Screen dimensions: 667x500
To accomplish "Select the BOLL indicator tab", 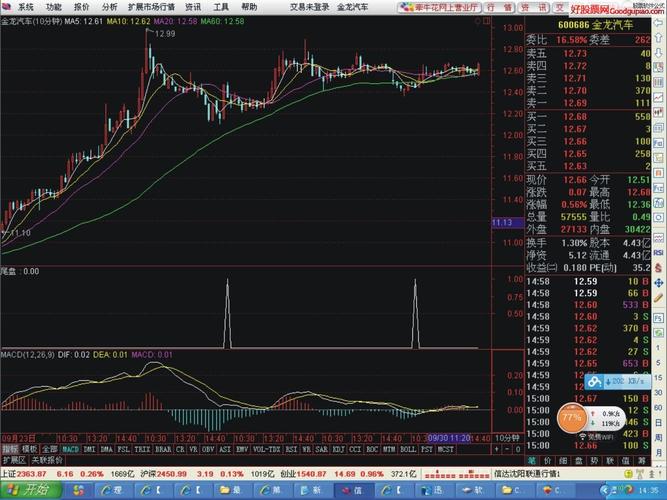I will [x=408, y=449].
